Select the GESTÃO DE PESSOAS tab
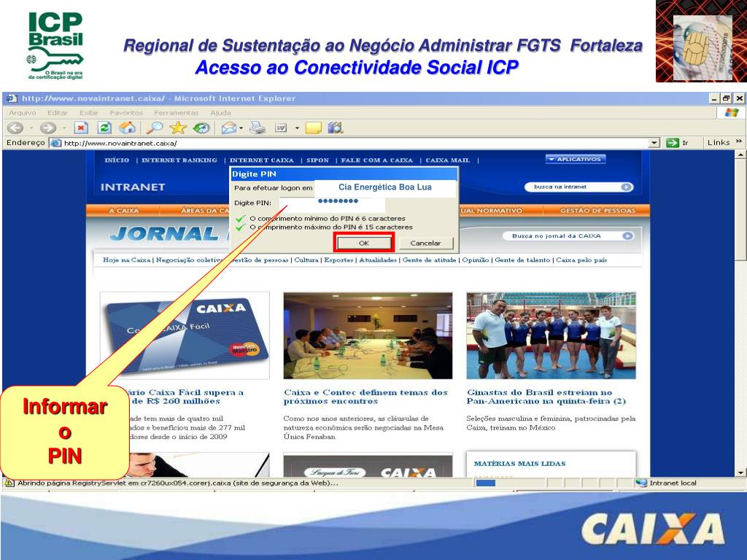The image size is (747, 560). pos(597,211)
